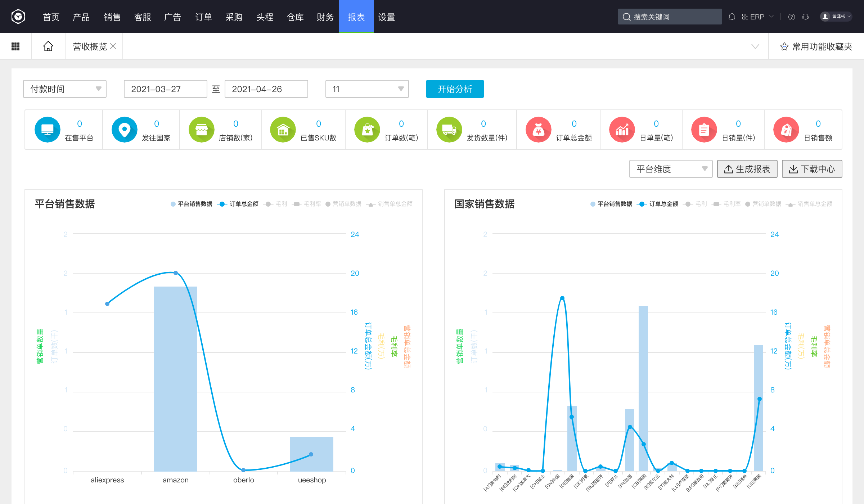This screenshot has height=504, width=864.
Task: Toggle 订单总金额 legend in 国家销售数据 chart
Action: [x=657, y=204]
